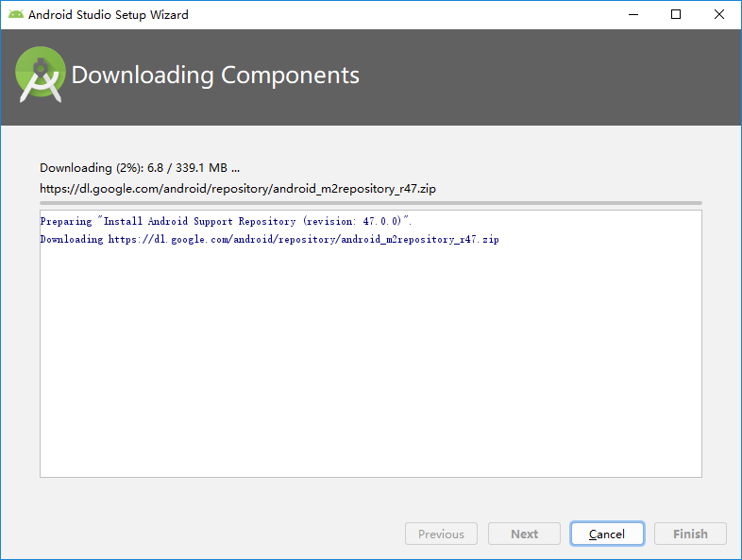
Task: Minimize the Setup Wizard window
Action: (633, 15)
